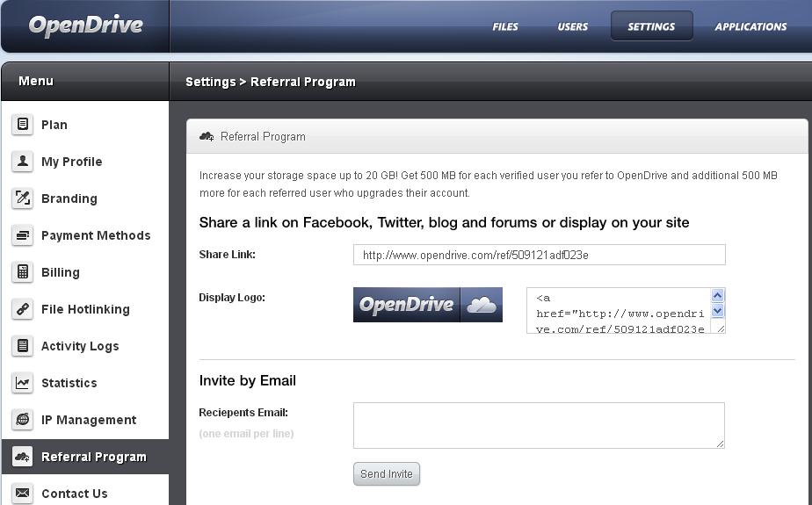Switch to the FILES tab
Image resolution: width=812 pixels, height=505 pixels.
tap(505, 26)
